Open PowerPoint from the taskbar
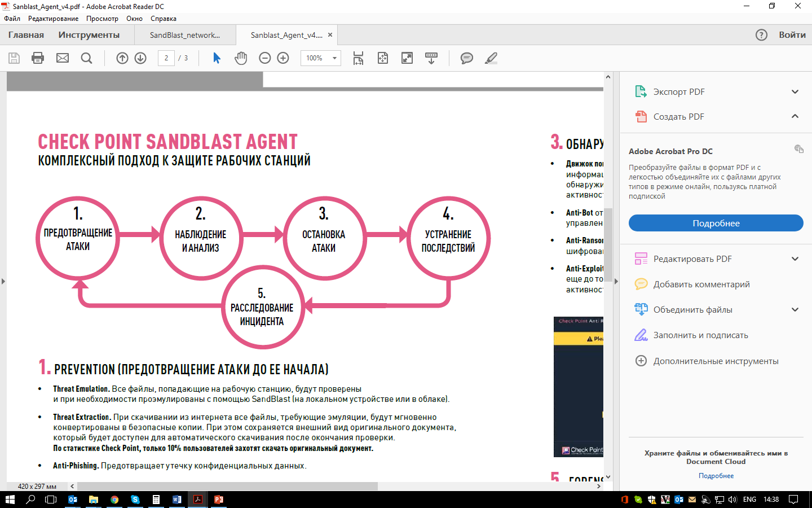The width and height of the screenshot is (812, 508). tap(219, 500)
